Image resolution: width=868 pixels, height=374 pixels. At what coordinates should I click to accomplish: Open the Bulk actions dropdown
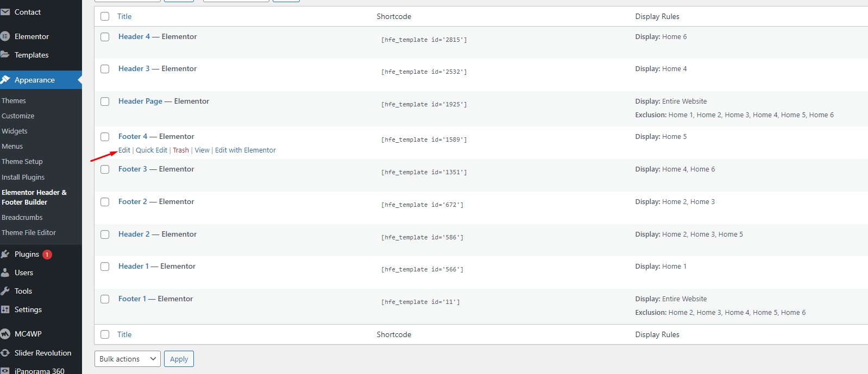tap(128, 359)
